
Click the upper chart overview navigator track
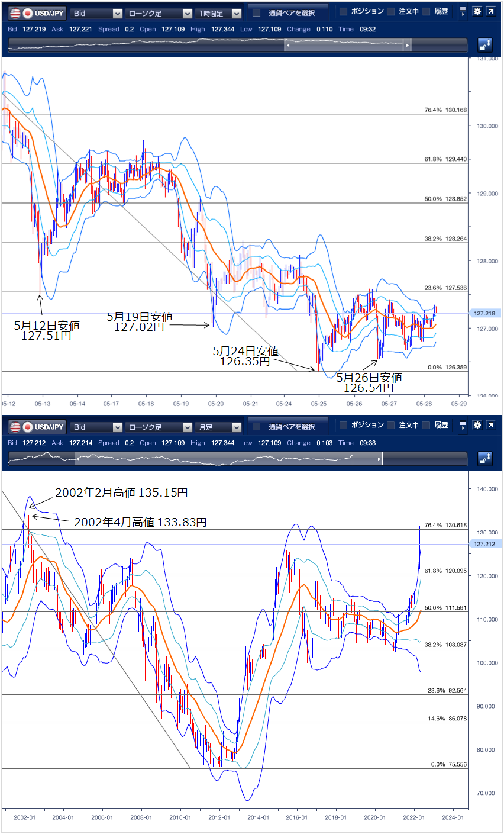point(238,45)
